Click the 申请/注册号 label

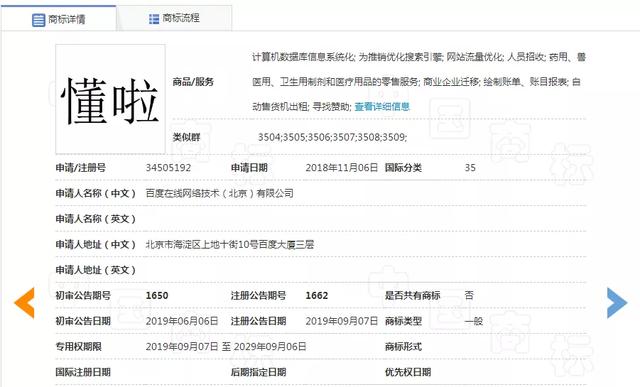(80, 168)
